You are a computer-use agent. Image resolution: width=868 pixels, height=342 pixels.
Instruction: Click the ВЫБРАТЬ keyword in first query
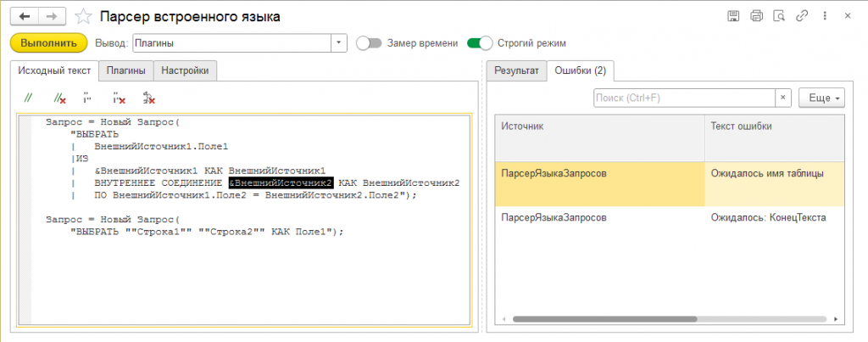click(x=97, y=133)
